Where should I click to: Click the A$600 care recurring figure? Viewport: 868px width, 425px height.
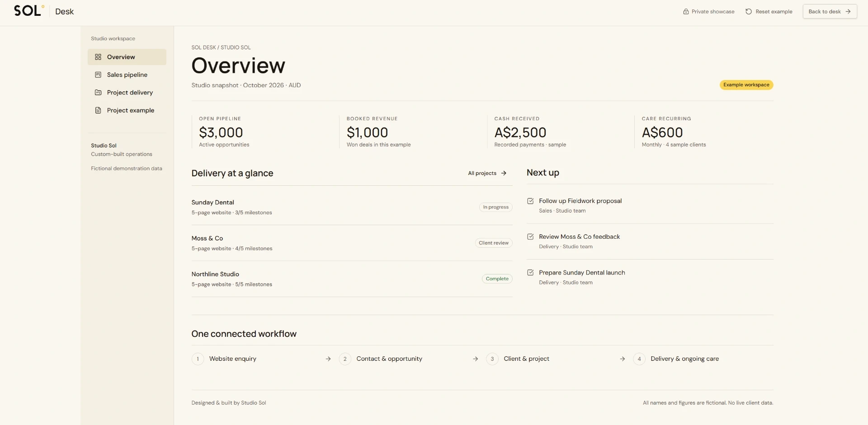[x=662, y=132]
